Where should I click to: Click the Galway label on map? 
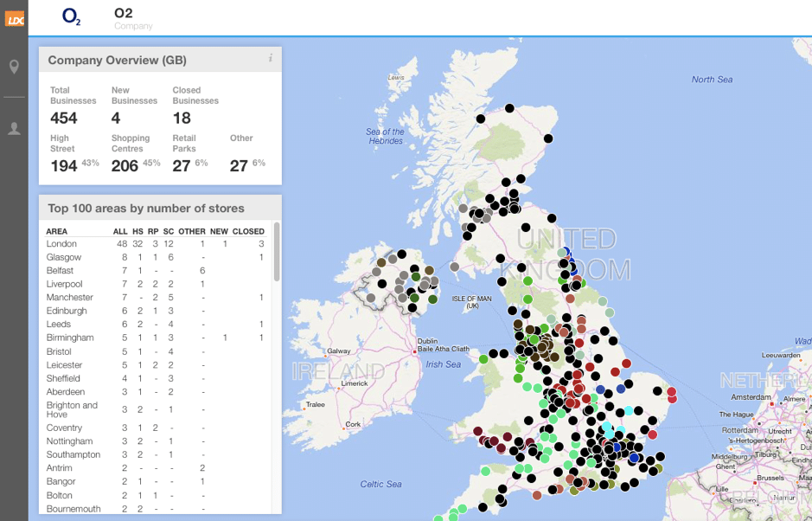click(339, 351)
